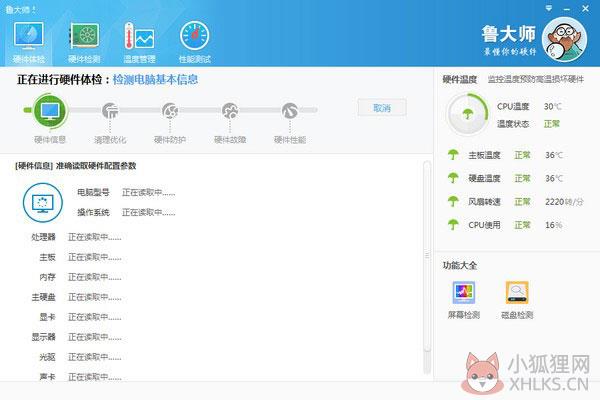Screen dimensions: 600x400
Task: Open the title bar dropdown menu
Action: [x=549, y=8]
